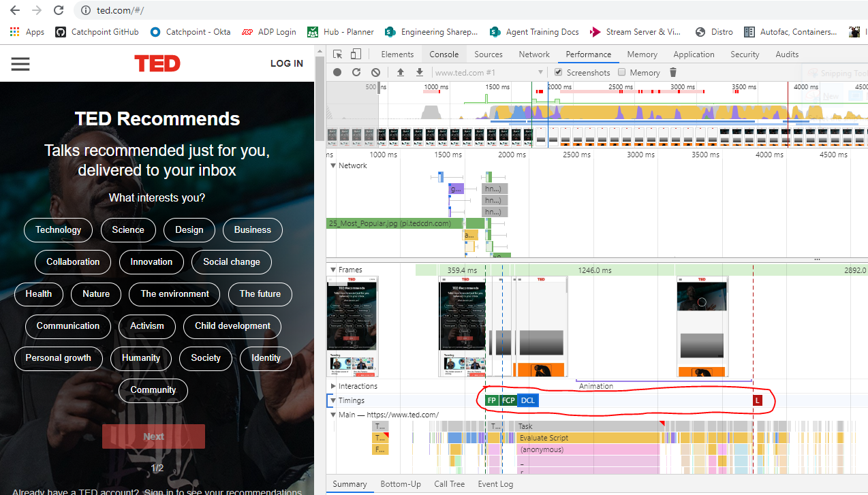868x495 pixels.
Task: Click the Load profile upload icon
Action: (401, 72)
